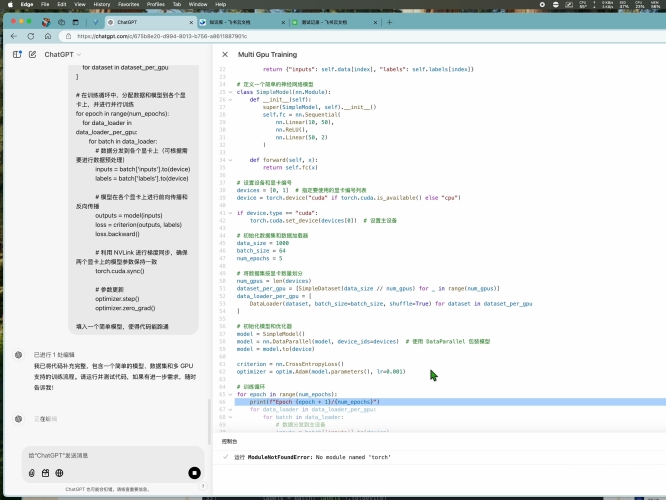Screen dimensions: 666x500
Task: Open the Edit menu
Action: tap(62, 4)
